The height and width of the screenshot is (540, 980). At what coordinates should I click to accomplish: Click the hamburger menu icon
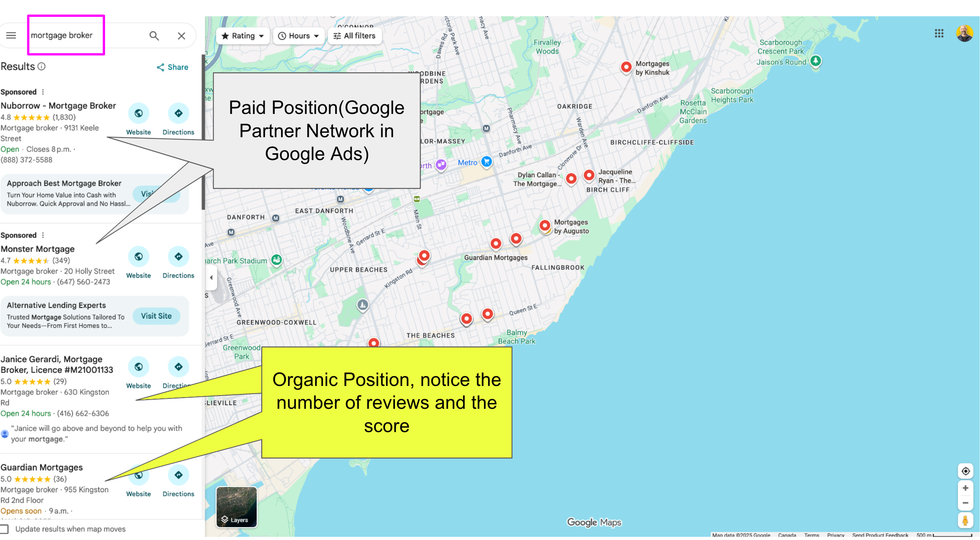pyautogui.click(x=11, y=35)
